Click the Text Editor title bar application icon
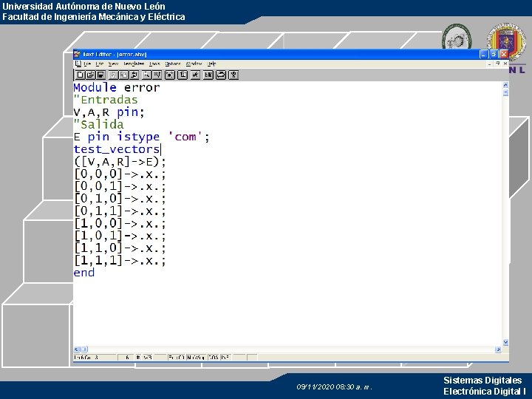 [77, 54]
